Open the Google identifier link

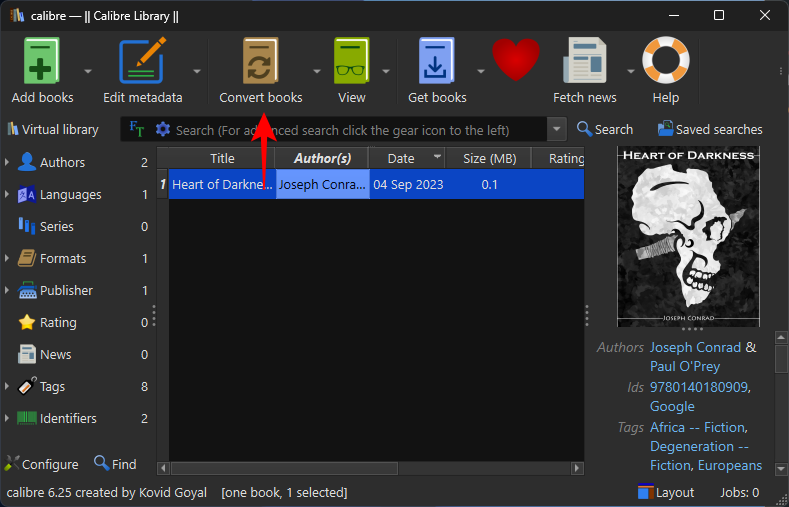click(x=672, y=406)
